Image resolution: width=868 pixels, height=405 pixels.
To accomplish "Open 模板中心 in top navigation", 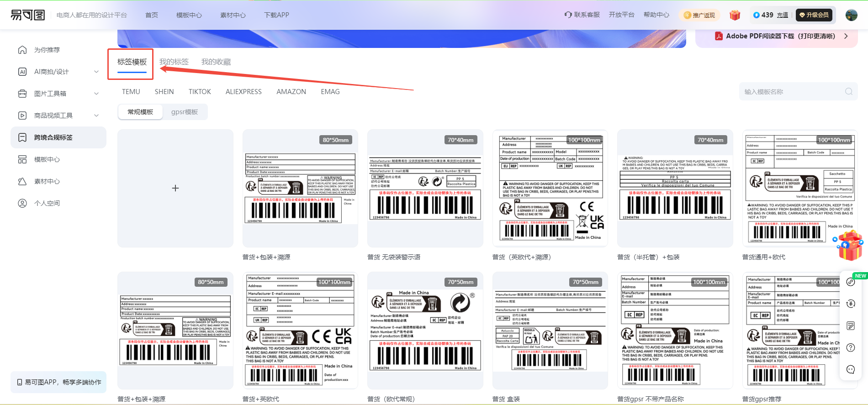I will (x=189, y=15).
